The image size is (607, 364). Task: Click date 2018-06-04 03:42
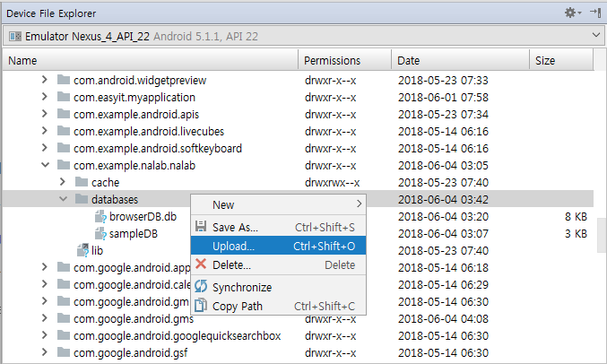[443, 199]
